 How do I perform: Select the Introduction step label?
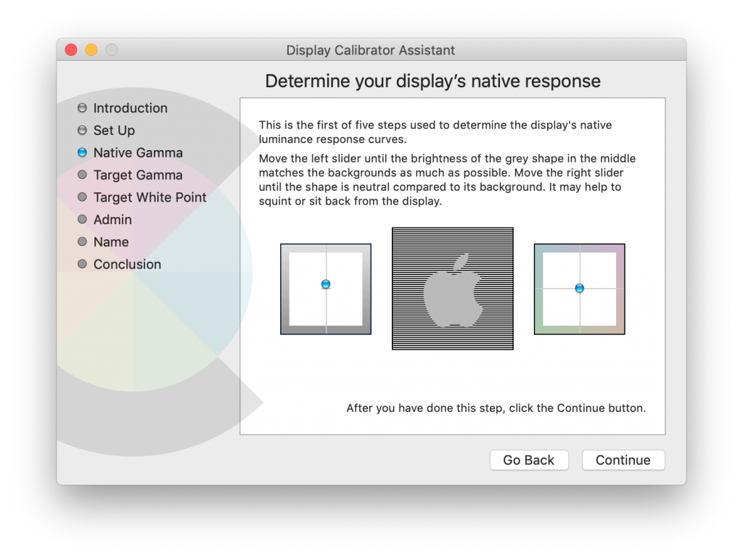[x=131, y=108]
